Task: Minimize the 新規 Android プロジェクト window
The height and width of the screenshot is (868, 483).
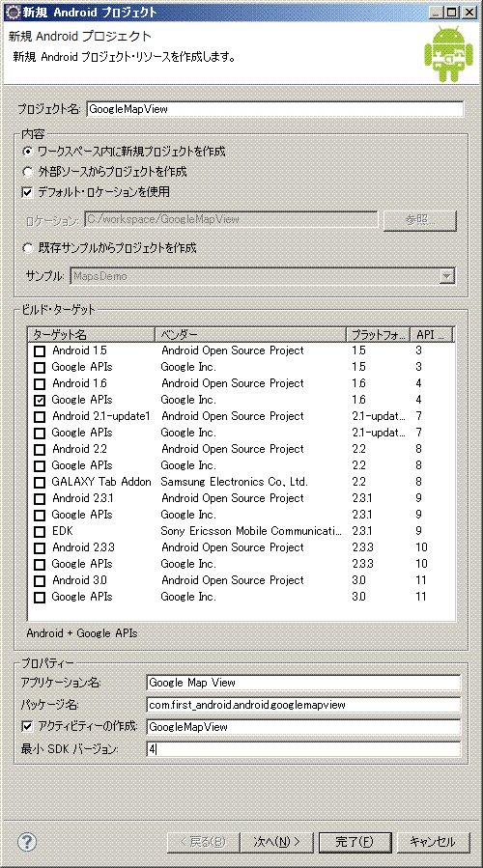Action: pyautogui.click(x=437, y=13)
